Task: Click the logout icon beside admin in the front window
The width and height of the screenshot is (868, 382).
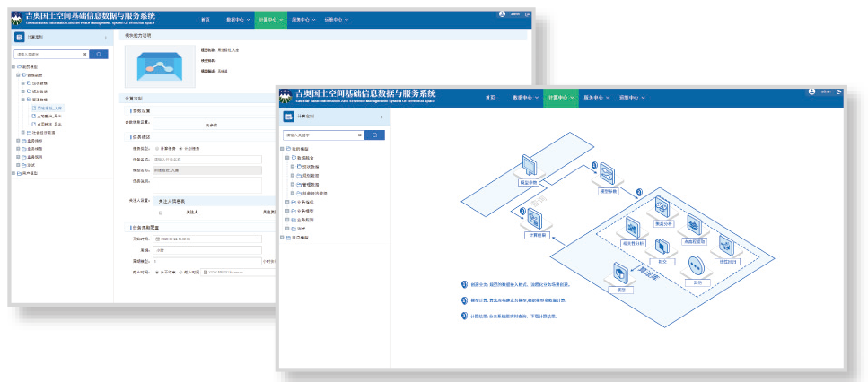Action: [838, 91]
